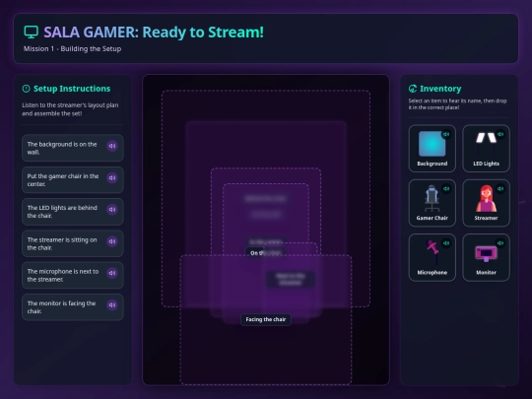Click the speaker icon on the LED Lights item
The width and height of the screenshot is (532, 399).
point(500,134)
